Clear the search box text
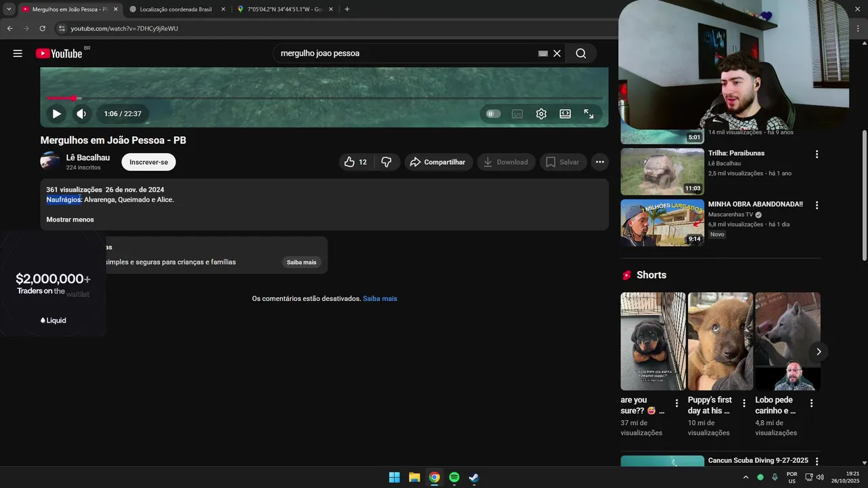Screen dimensions: 868x488 [x=557, y=54]
